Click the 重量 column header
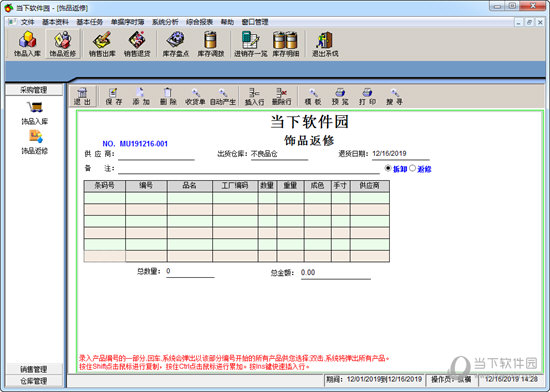 tap(290, 186)
